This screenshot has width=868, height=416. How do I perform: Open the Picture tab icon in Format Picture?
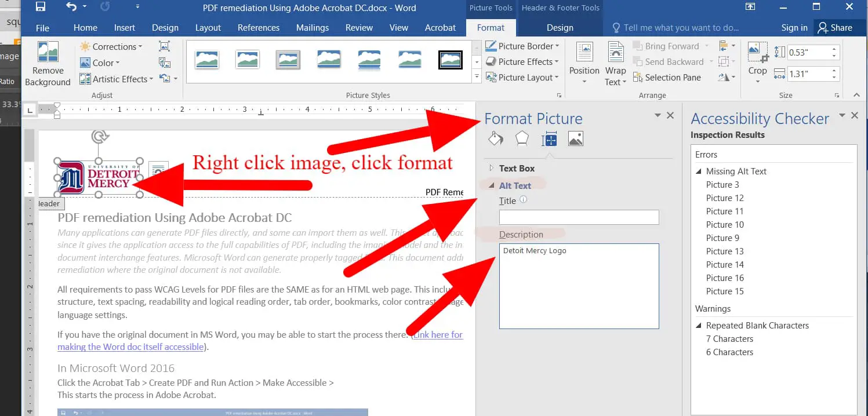point(575,138)
